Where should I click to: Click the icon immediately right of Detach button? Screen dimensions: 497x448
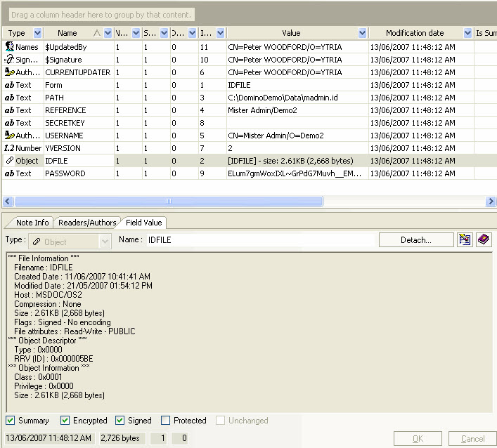coord(465,240)
